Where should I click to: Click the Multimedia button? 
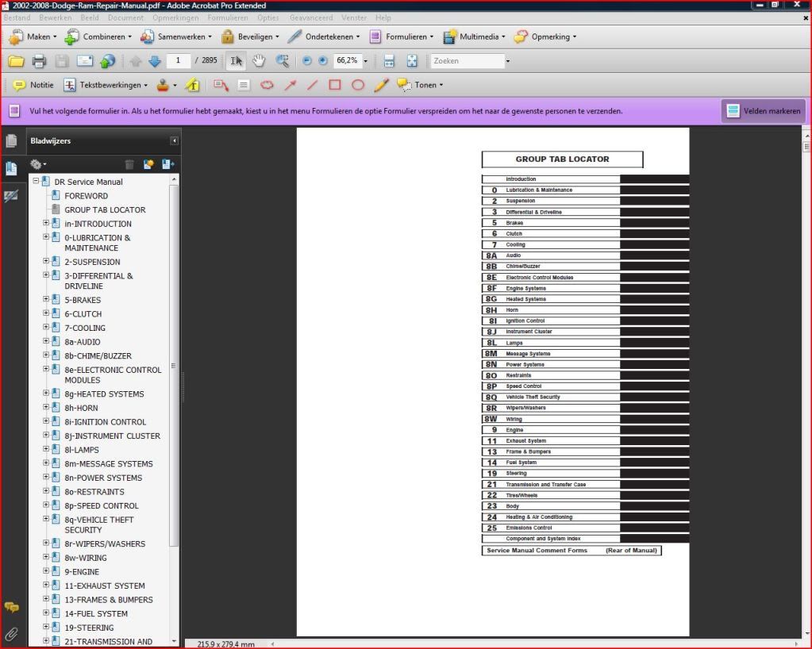(474, 36)
